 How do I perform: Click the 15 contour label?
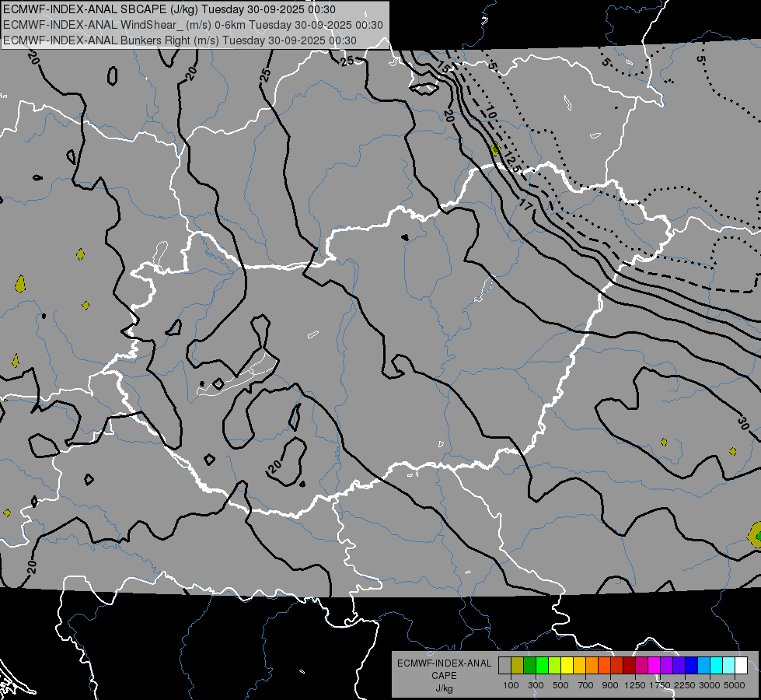[443, 65]
